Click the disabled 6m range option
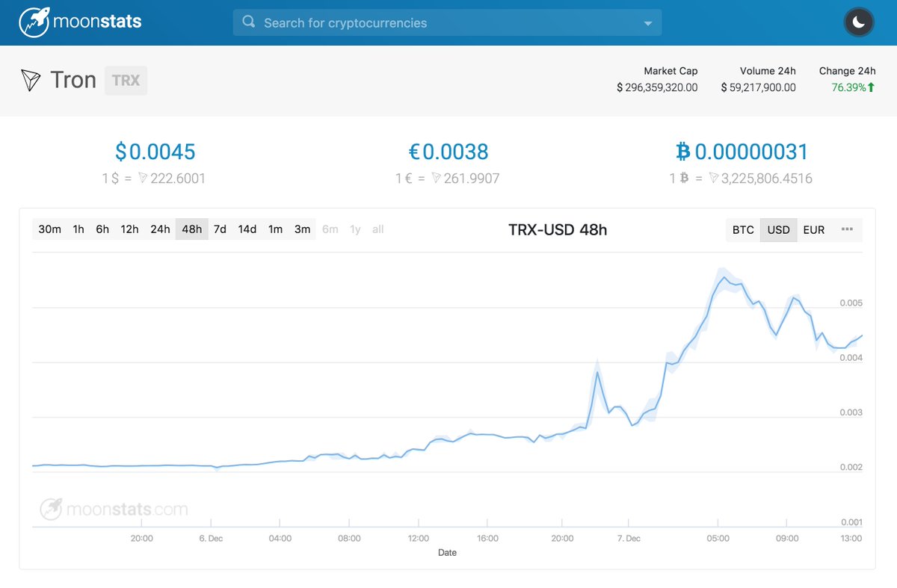The image size is (897, 588). tap(330, 229)
